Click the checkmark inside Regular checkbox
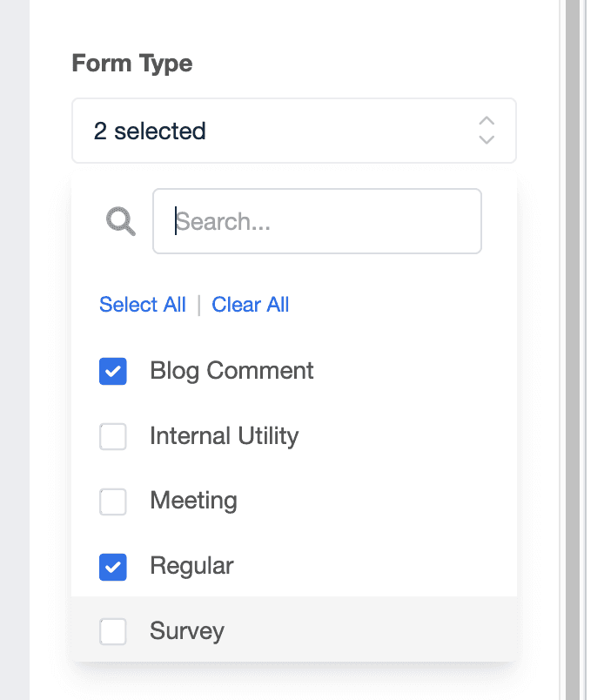The height and width of the screenshot is (700, 604). pyautogui.click(x=112, y=566)
